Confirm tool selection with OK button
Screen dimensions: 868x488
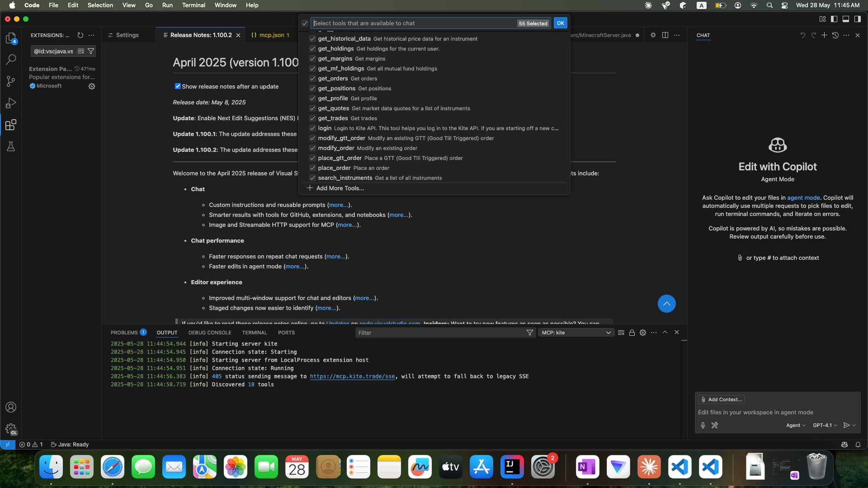[560, 23]
